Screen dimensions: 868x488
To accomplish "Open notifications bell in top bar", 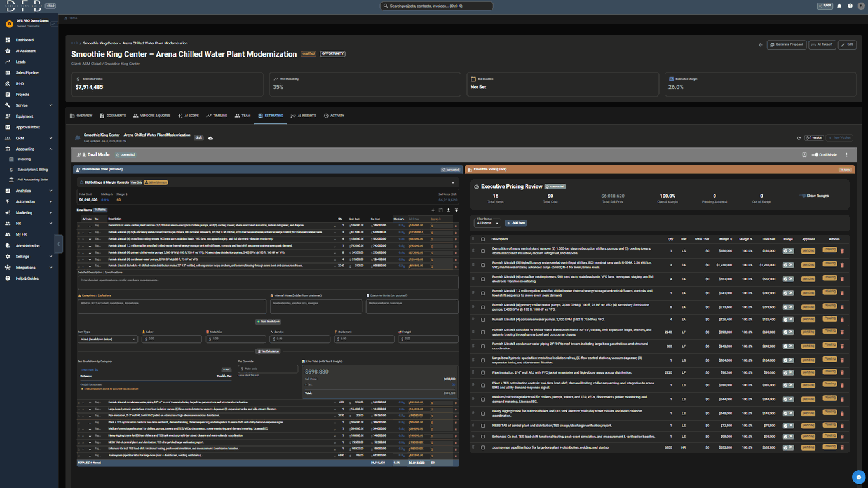I will click(839, 6).
